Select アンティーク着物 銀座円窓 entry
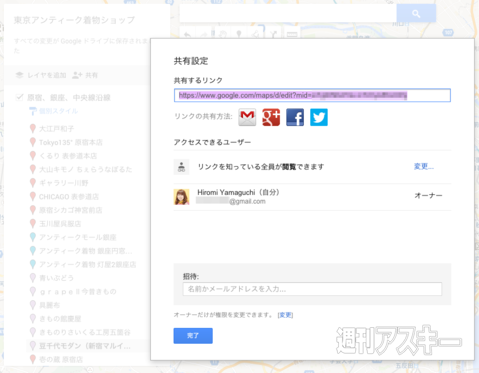This screenshot has height=373, width=479. [85, 251]
